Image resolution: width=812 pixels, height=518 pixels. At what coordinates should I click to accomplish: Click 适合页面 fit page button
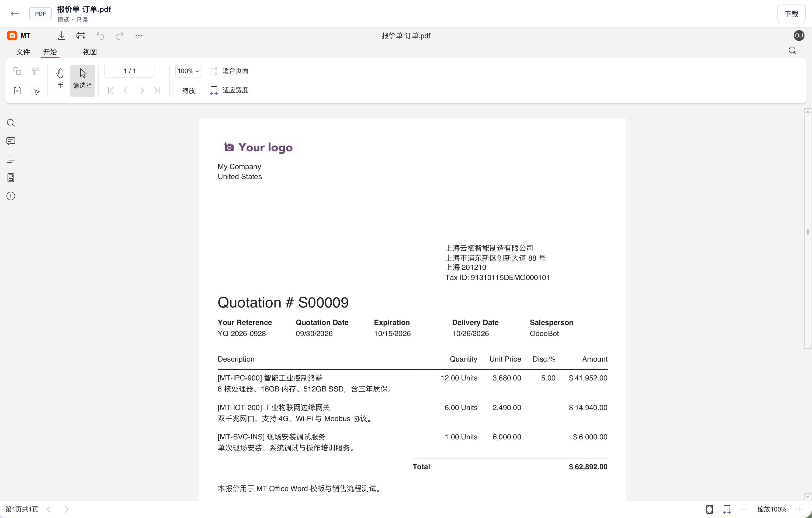pyautogui.click(x=229, y=71)
